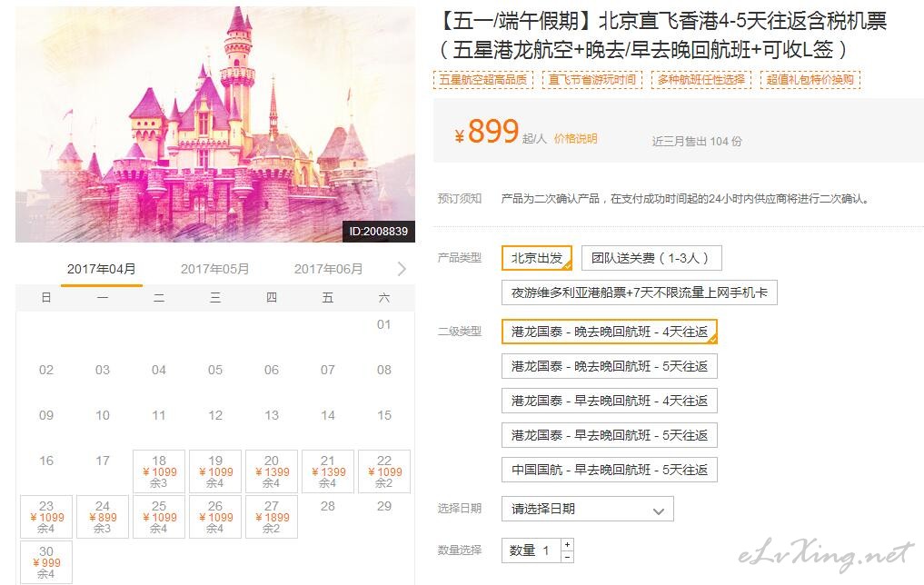
Task: Pick April 22 with 余2 remaining
Action: click(384, 471)
